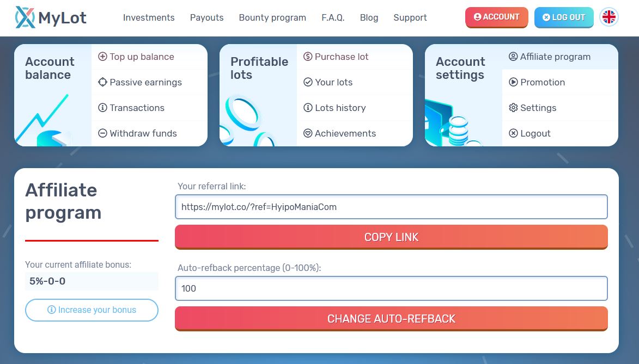Open the Investments menu item

(149, 17)
